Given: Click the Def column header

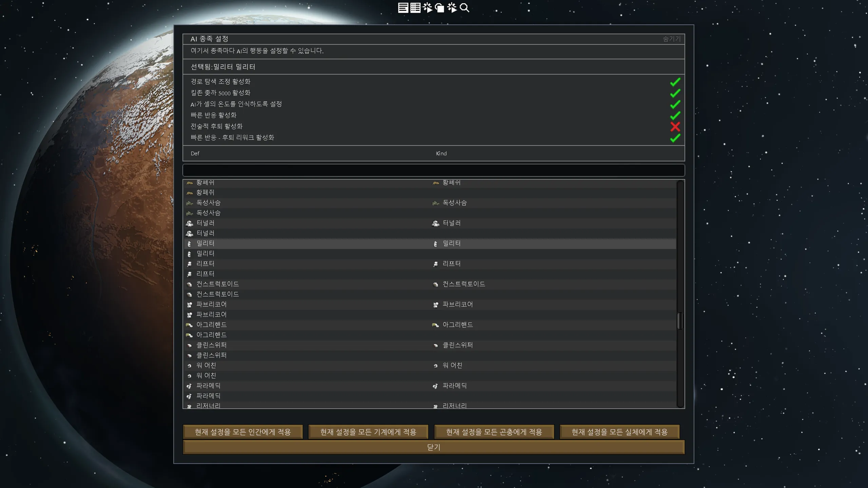Looking at the screenshot, I should pyautogui.click(x=195, y=154).
